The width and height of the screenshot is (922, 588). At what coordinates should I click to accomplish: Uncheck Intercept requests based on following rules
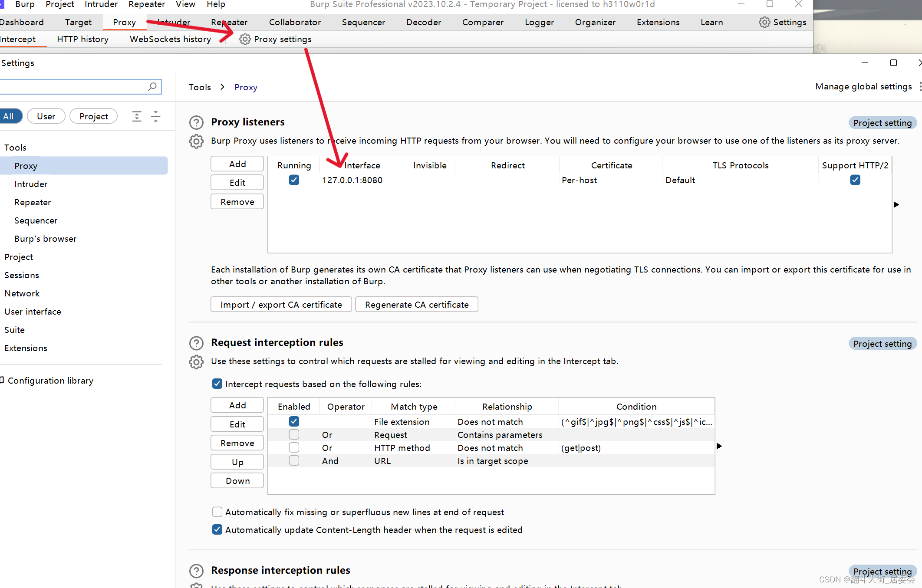(x=217, y=384)
